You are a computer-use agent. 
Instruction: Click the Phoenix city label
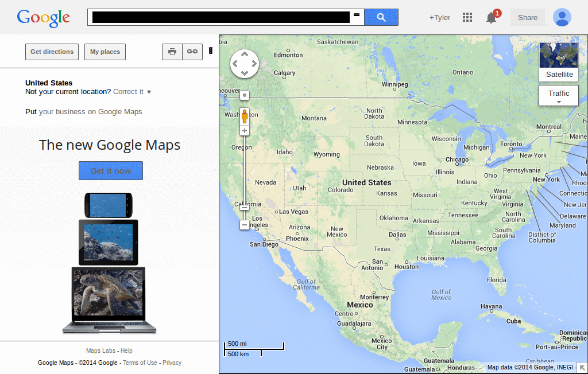click(x=297, y=239)
